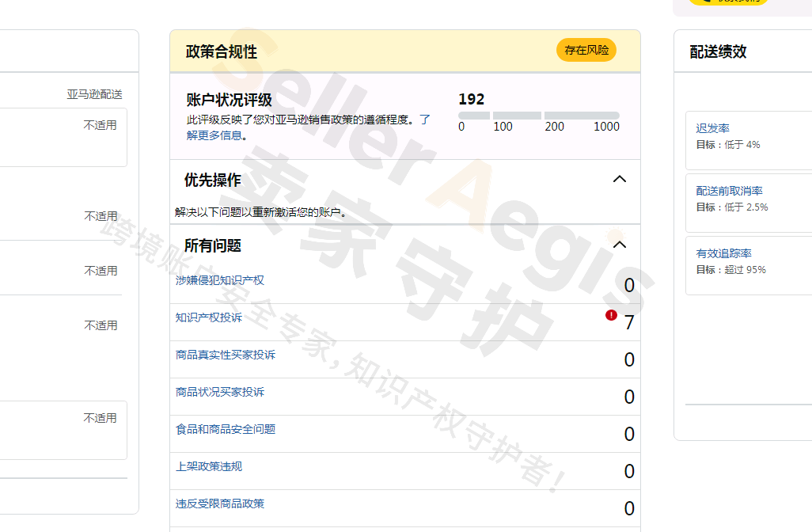Click the red alert icon beside 知识产权投诉
The height and width of the screenshot is (532, 812).
coord(611,315)
